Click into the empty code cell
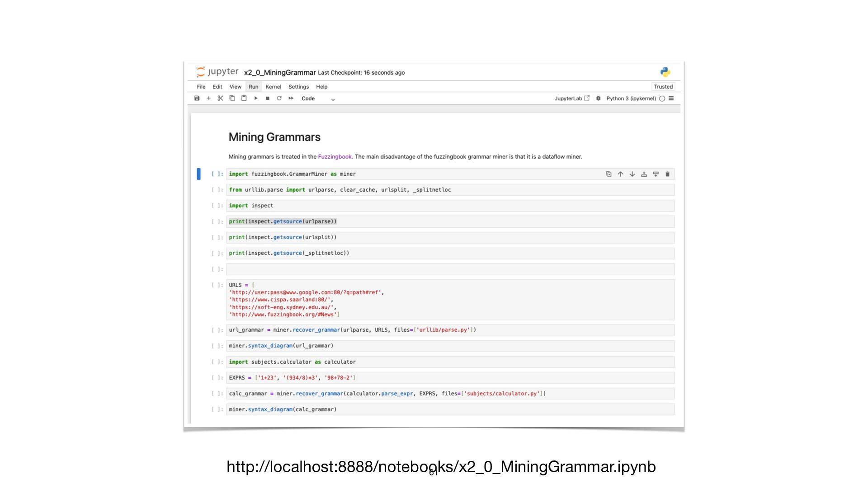The image size is (868, 488). (450, 269)
